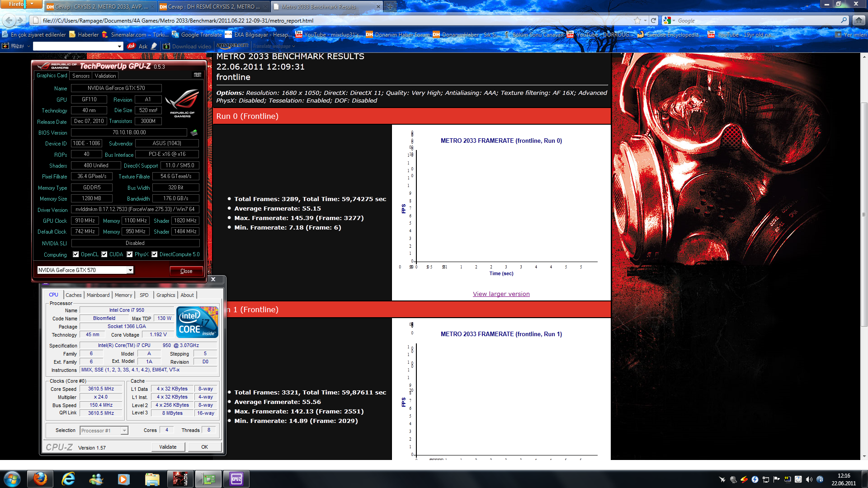
Task: Click the GPU-Z Close button
Action: click(x=186, y=271)
